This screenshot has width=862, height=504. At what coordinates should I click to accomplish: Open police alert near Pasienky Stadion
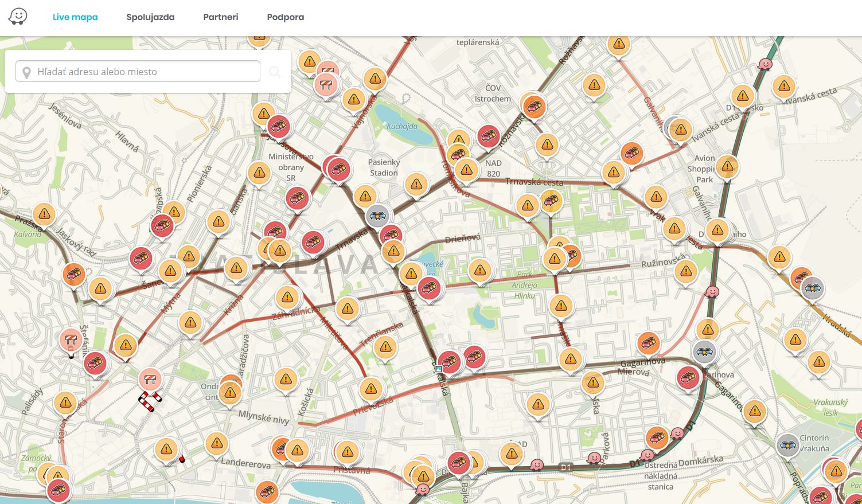pos(378,216)
